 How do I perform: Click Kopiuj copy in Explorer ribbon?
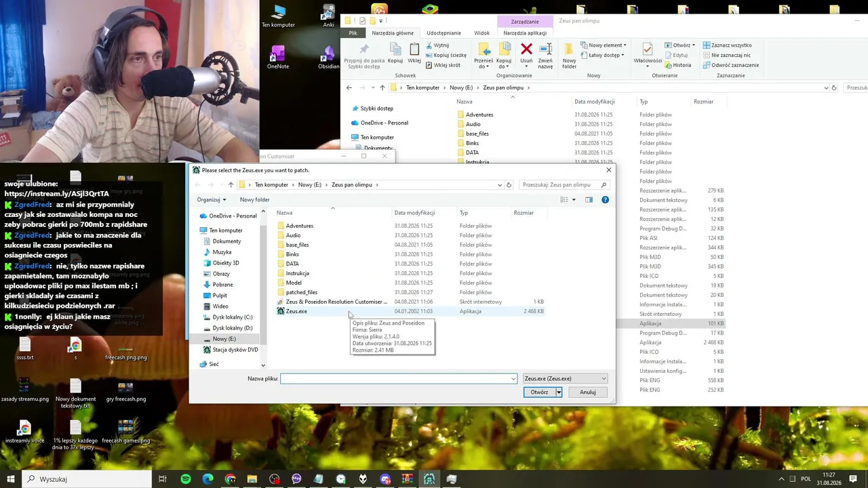(x=395, y=54)
